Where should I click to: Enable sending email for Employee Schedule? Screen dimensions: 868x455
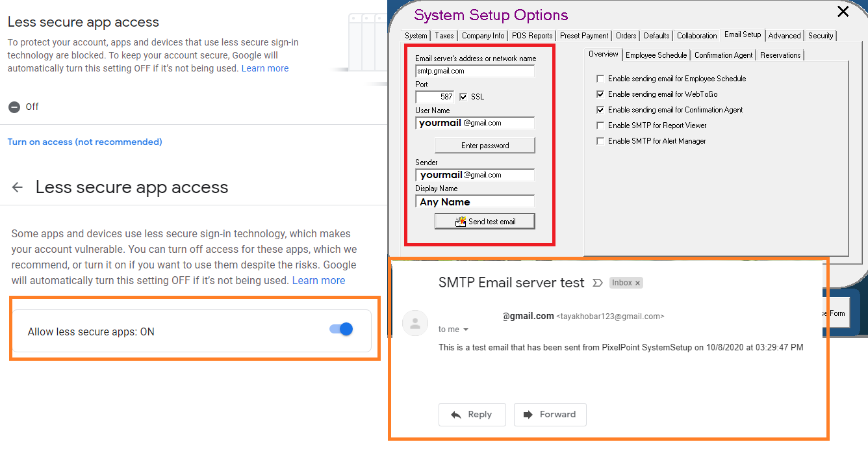tap(600, 79)
